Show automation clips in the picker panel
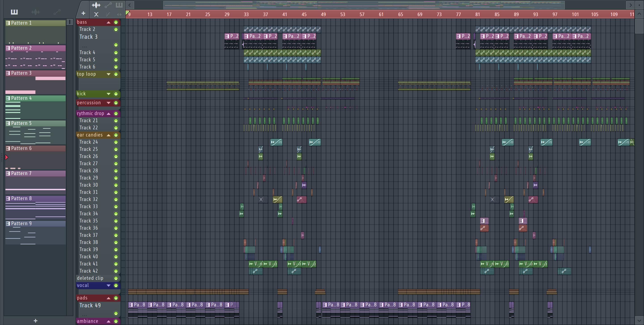The height and width of the screenshot is (325, 644). point(57,12)
